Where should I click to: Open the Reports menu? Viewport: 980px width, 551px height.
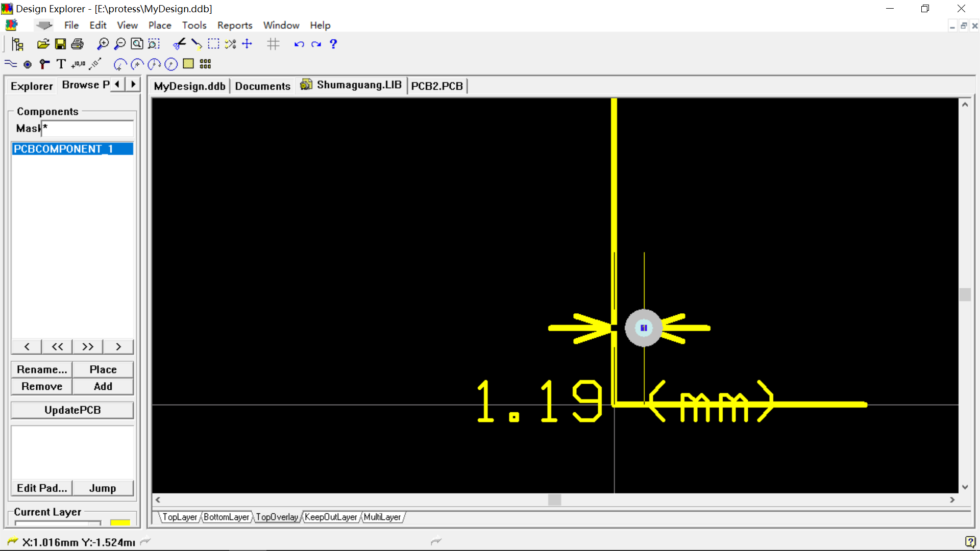234,25
